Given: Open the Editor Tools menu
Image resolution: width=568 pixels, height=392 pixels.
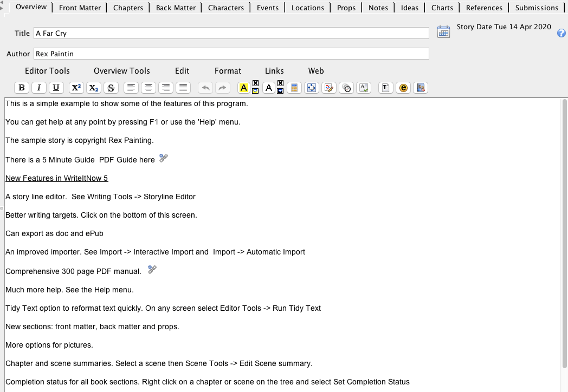Looking at the screenshot, I should click(x=47, y=70).
